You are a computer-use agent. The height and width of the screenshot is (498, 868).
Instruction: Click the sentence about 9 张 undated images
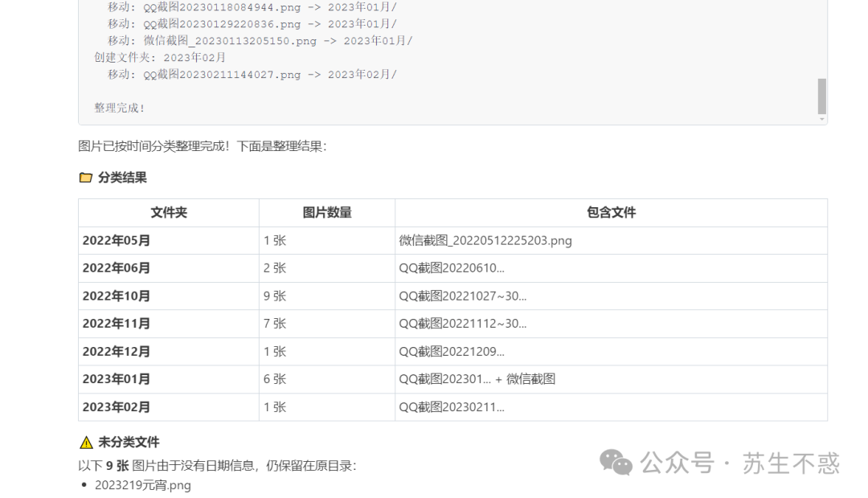[x=217, y=466]
